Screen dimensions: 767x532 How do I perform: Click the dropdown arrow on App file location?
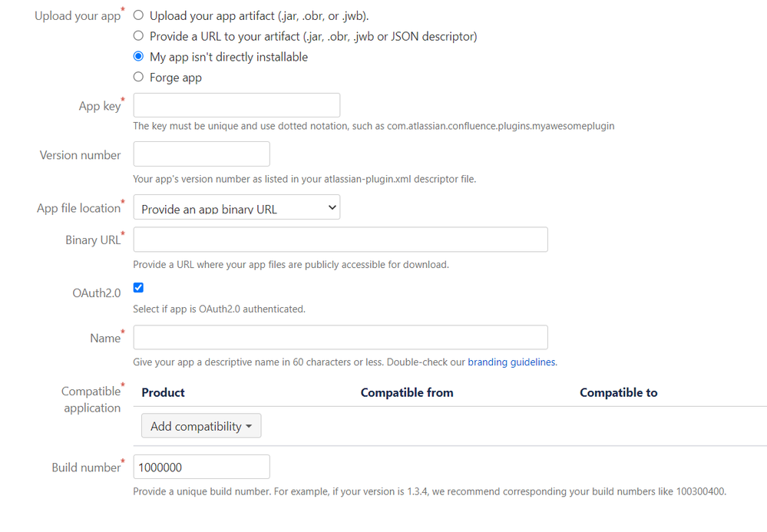pyautogui.click(x=332, y=207)
